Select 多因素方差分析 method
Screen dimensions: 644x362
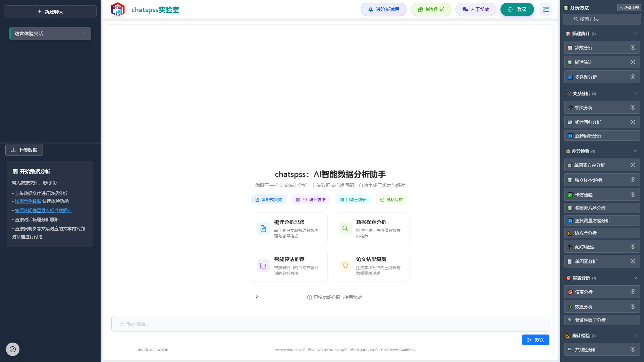(602, 208)
